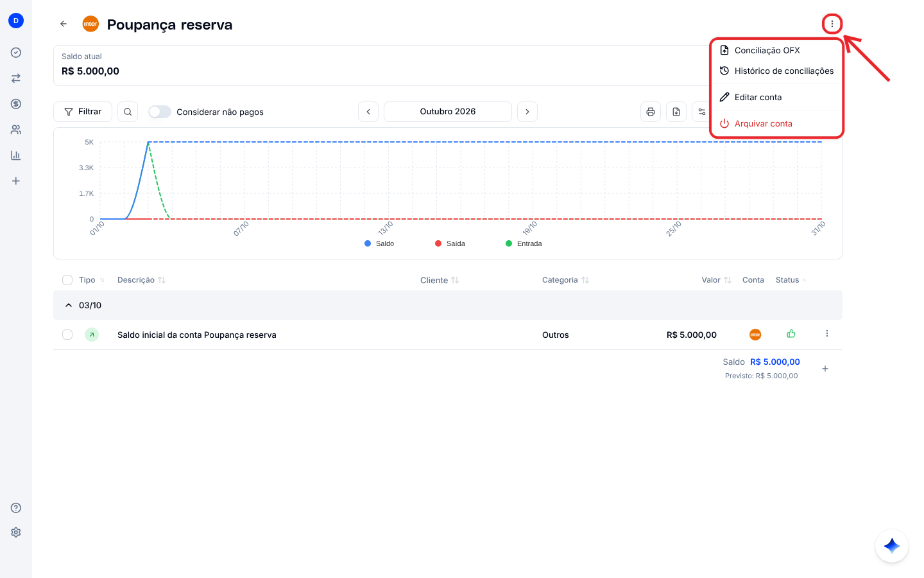Screen dimensions: 924x578
Task: Go to the next month
Action: 527,112
